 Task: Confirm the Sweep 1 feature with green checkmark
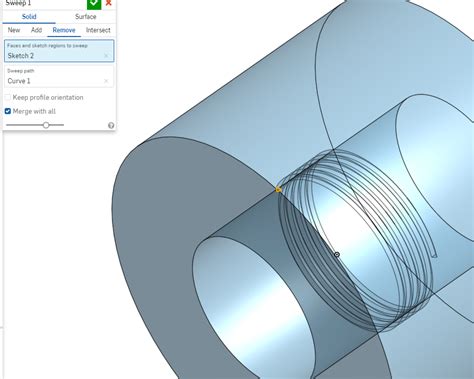94,4
